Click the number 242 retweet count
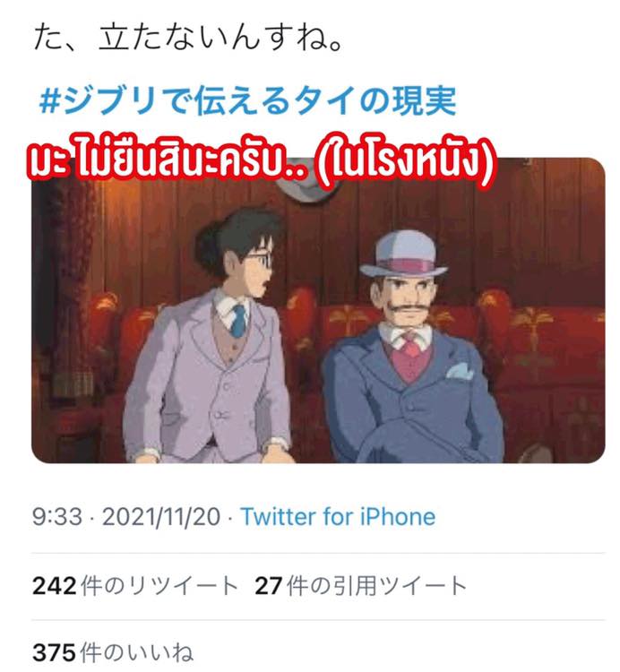The height and width of the screenshot is (672, 620). coord(54,586)
